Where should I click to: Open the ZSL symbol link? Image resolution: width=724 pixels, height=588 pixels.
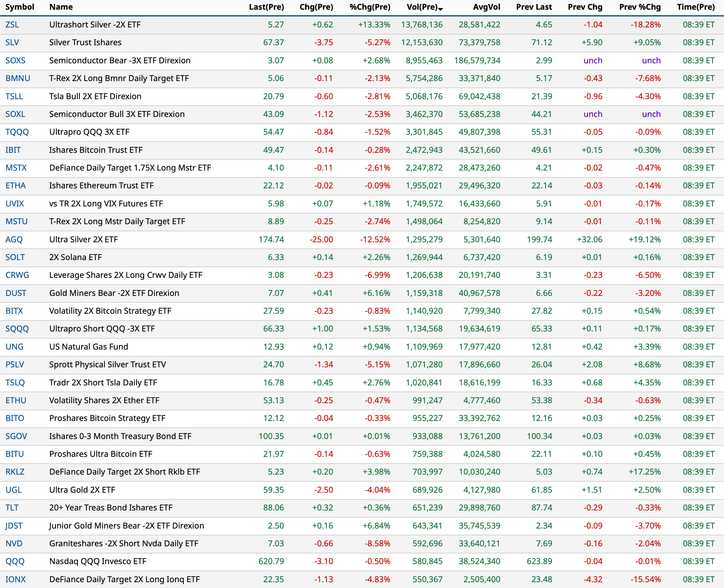(12, 25)
